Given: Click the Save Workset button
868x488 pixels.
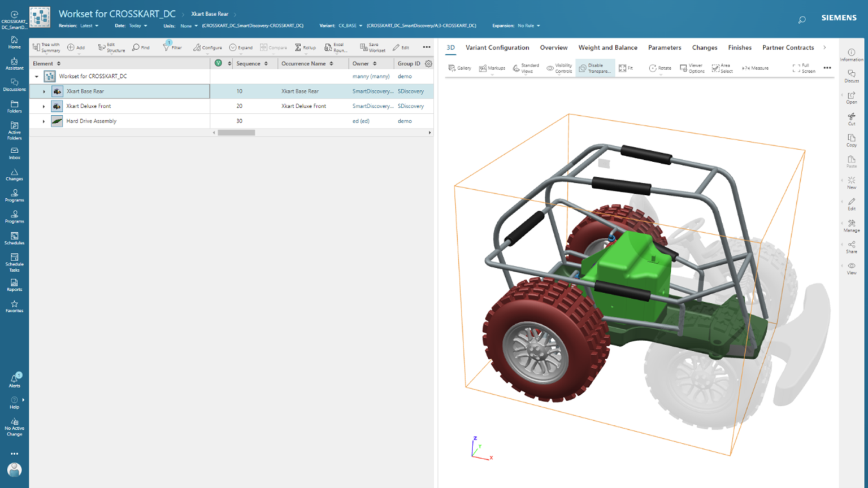Looking at the screenshot, I should [x=372, y=47].
